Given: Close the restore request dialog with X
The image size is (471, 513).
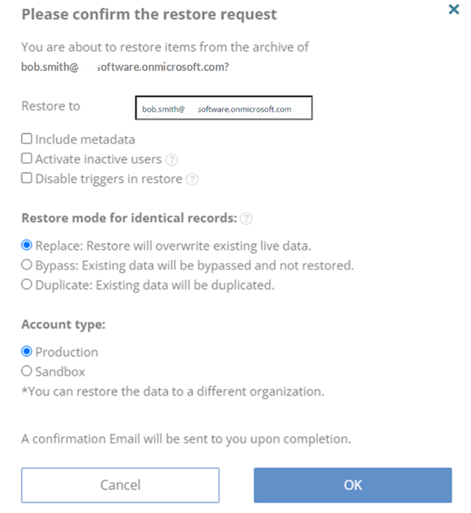Looking at the screenshot, I should [x=454, y=9].
